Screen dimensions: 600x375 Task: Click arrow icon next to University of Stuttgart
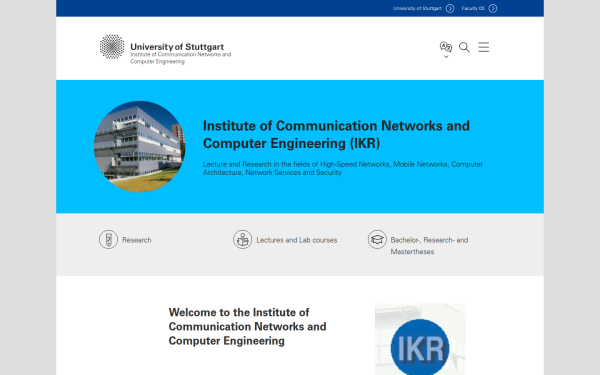450,8
